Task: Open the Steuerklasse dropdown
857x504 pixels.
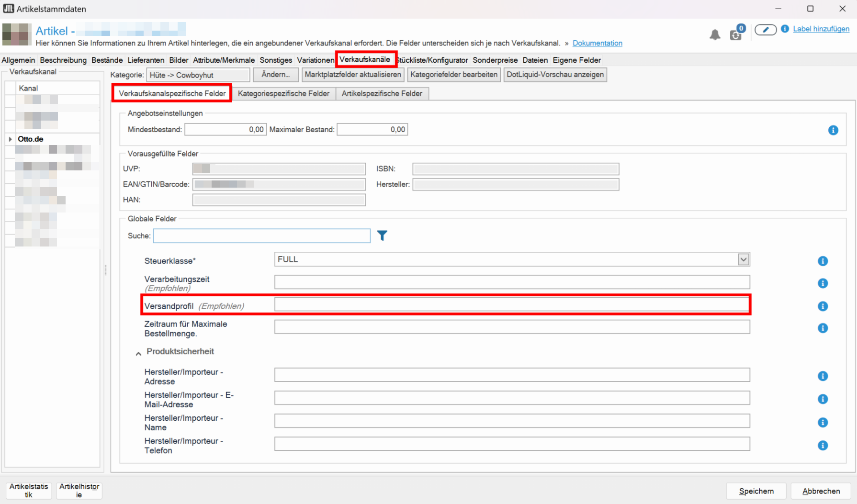Action: point(743,259)
